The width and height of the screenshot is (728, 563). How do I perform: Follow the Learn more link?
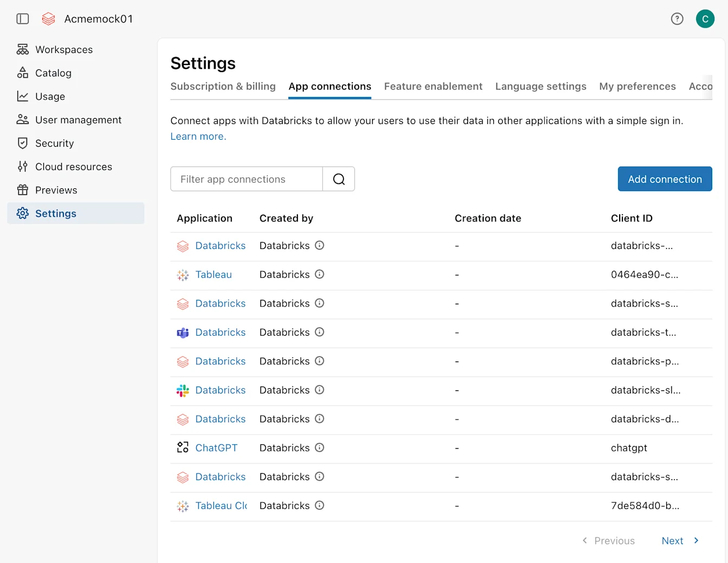coord(198,136)
